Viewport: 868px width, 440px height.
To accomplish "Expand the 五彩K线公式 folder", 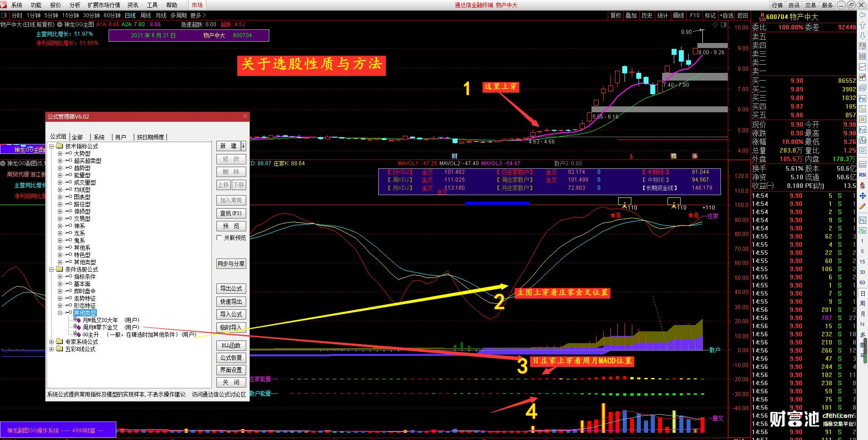I will [x=52, y=349].
